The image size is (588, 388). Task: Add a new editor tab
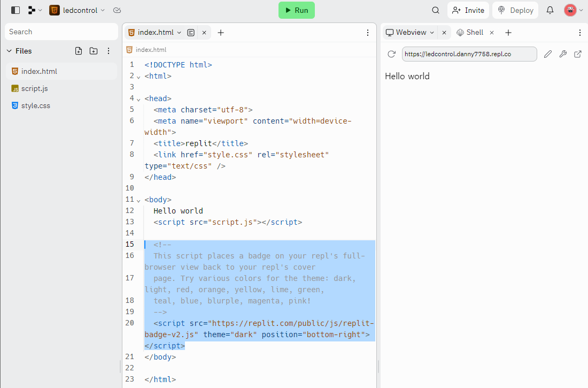click(221, 33)
